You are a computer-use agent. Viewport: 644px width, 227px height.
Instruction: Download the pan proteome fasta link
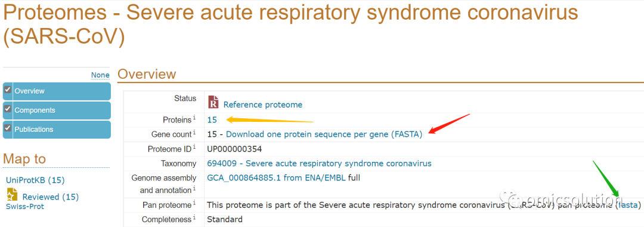click(x=627, y=204)
